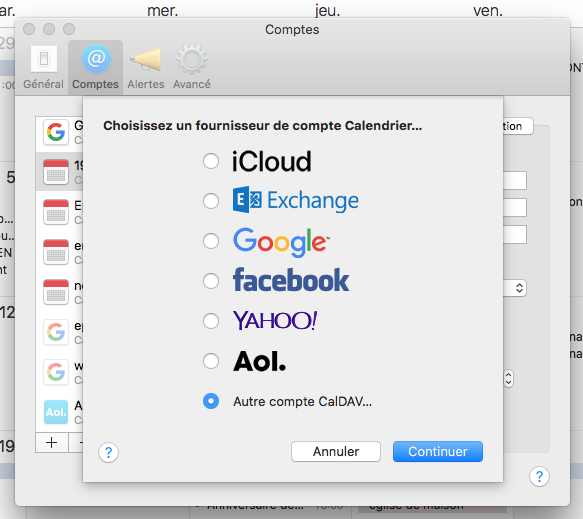The height and width of the screenshot is (519, 583).
Task: Close the Comptes window
Action: 29,29
